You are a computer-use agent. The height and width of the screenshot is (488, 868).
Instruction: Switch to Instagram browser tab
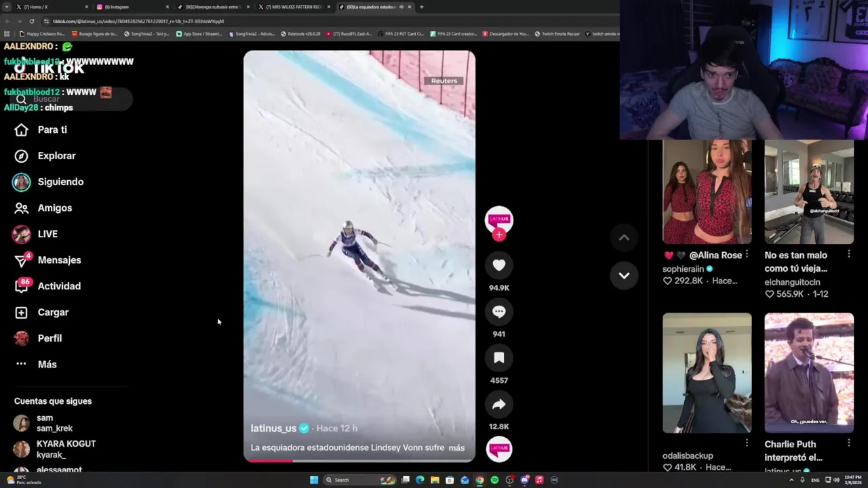[132, 7]
